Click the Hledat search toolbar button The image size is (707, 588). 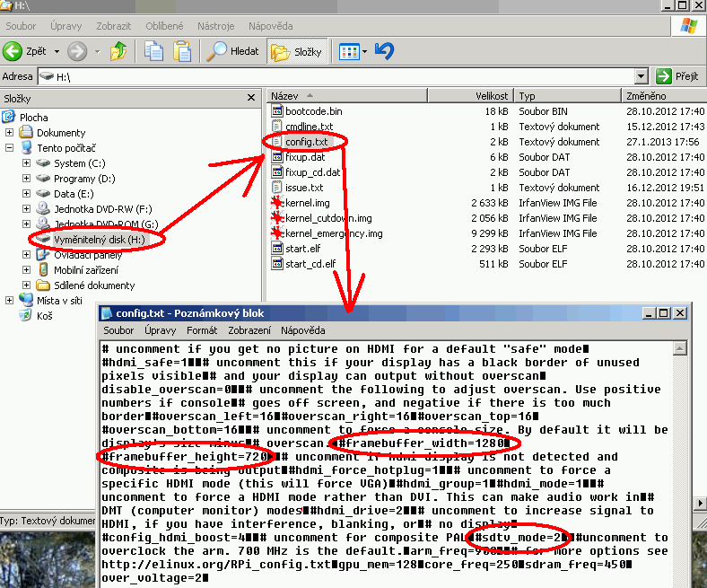pyautogui.click(x=233, y=51)
